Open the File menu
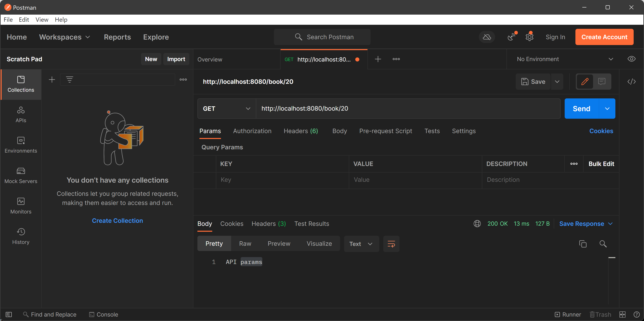Screen dimensions: 644x321 (8, 19)
